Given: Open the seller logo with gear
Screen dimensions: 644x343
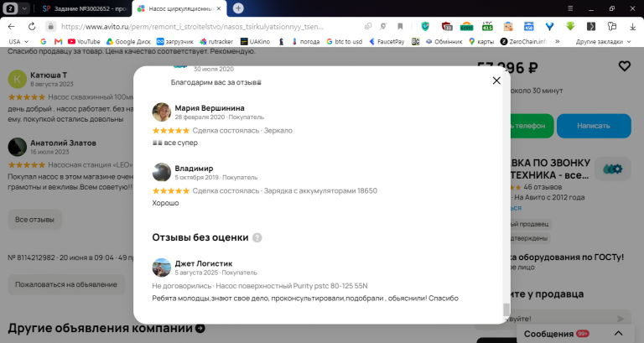Looking at the screenshot, I should pyautogui.click(x=612, y=169).
